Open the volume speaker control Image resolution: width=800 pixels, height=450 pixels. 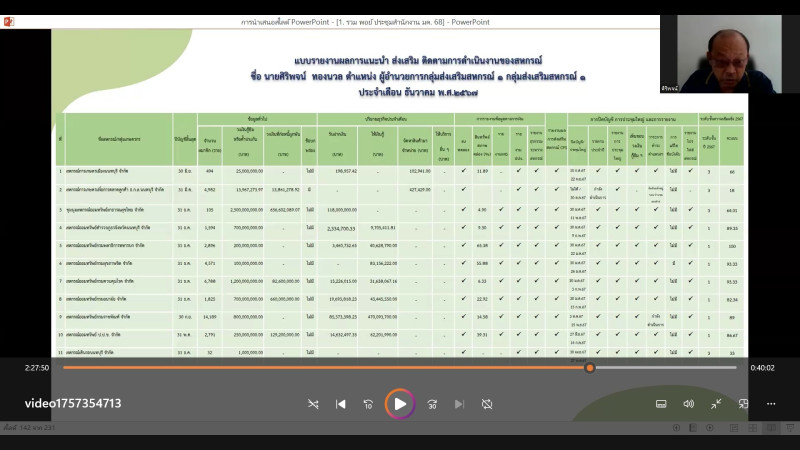689,404
